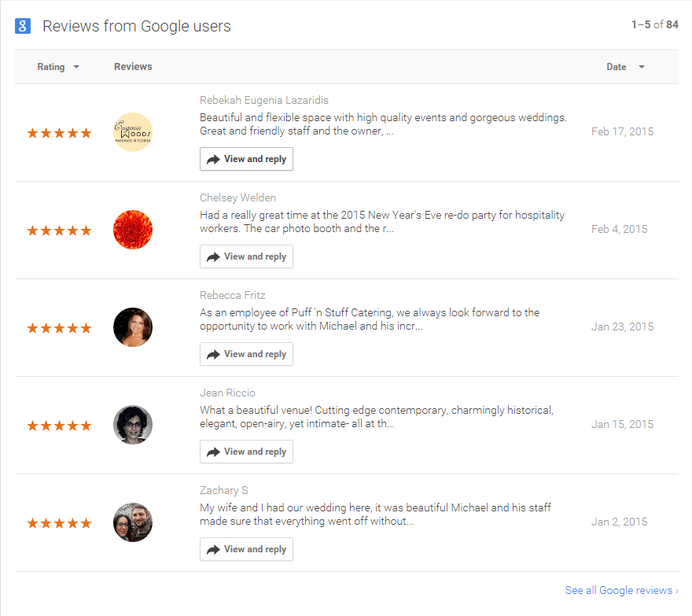Open Rebekah Eugenia Lazaridis's avatar photo
Screen dimensions: 692x616
[133, 132]
